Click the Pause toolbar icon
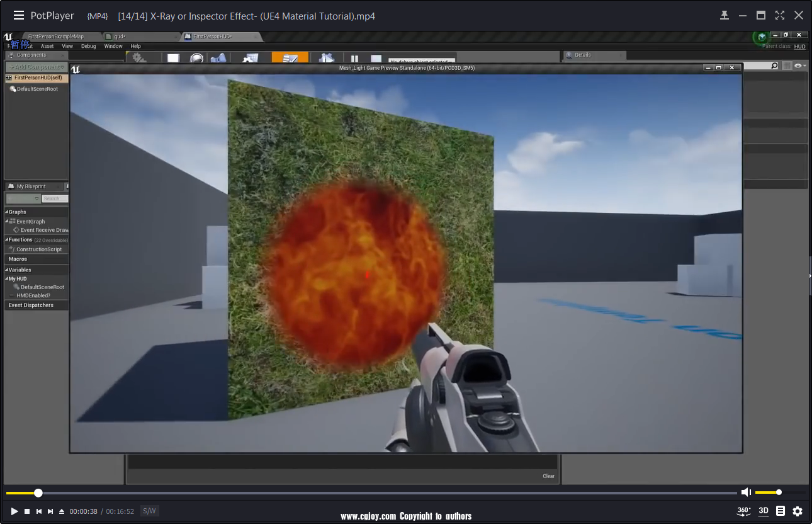This screenshot has height=524, width=812. coord(354,59)
